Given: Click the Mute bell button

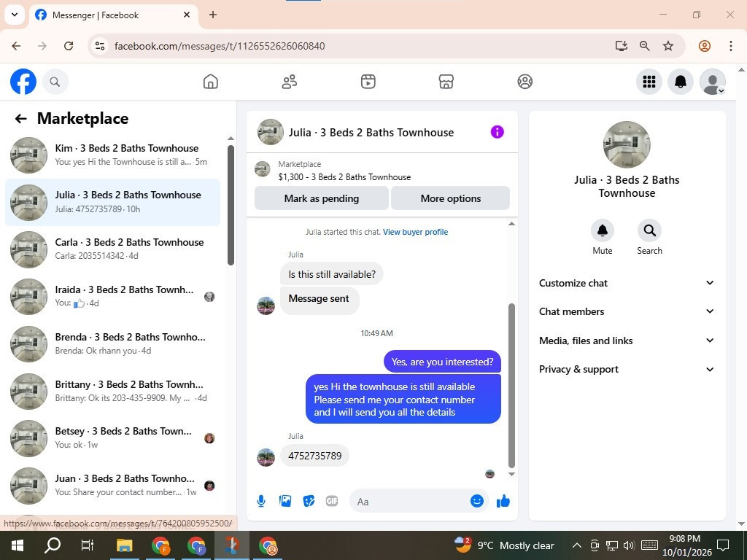Looking at the screenshot, I should [602, 230].
